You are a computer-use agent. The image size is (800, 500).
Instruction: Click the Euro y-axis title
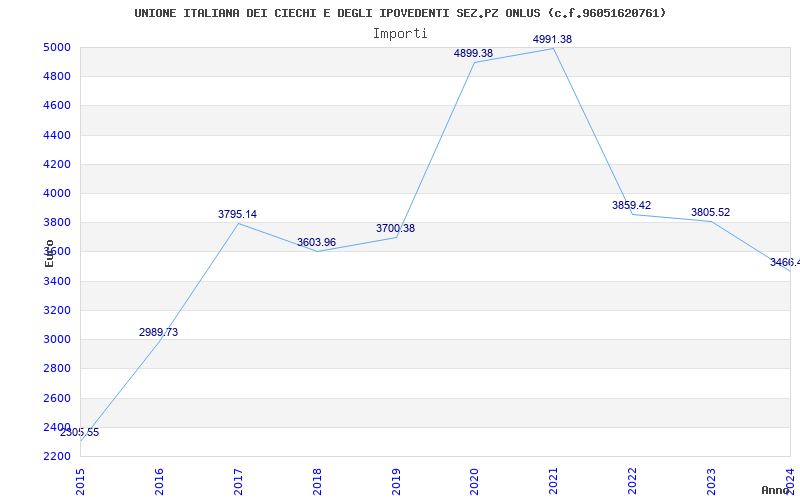pos(49,253)
